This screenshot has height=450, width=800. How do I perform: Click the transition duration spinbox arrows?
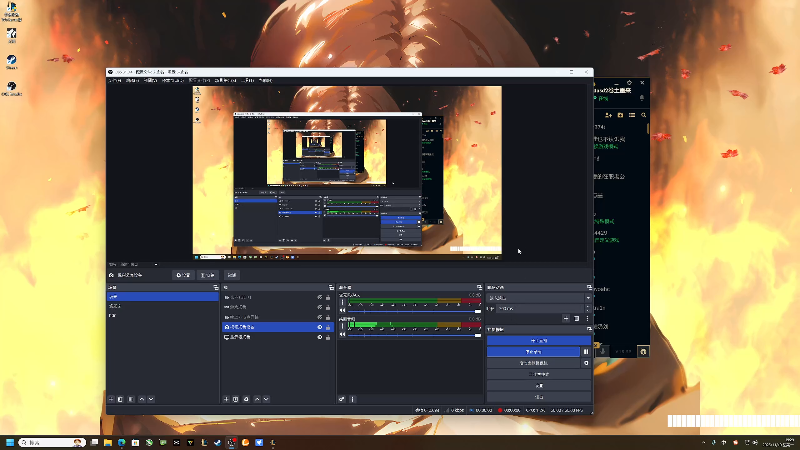[x=588, y=309]
